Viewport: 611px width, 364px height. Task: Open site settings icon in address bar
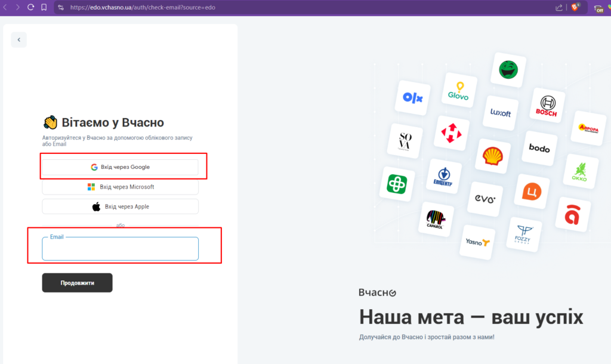(x=61, y=7)
